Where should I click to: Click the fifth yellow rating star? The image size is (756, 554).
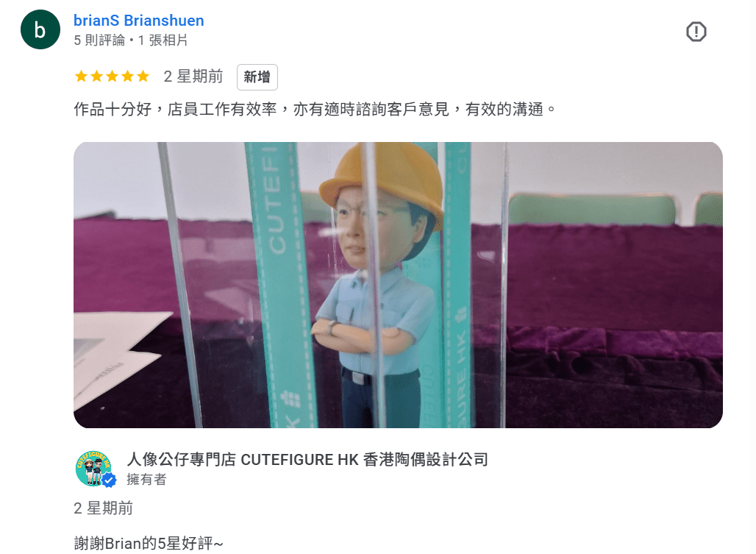pyautogui.click(x=143, y=77)
